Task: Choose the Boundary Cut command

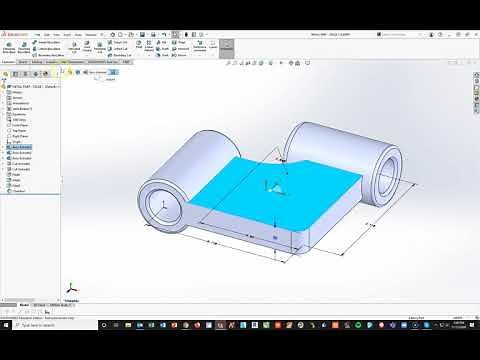Action: [120, 55]
